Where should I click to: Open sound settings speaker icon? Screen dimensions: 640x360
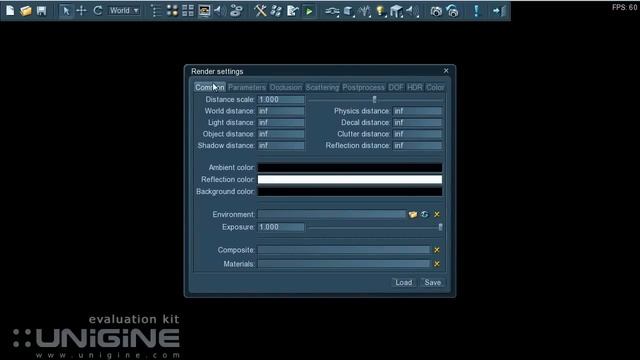tap(220, 11)
